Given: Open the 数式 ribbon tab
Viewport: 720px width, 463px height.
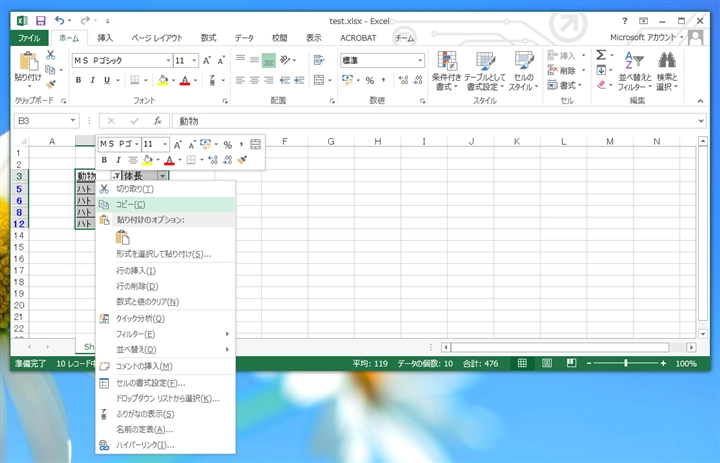Looking at the screenshot, I should coord(208,38).
